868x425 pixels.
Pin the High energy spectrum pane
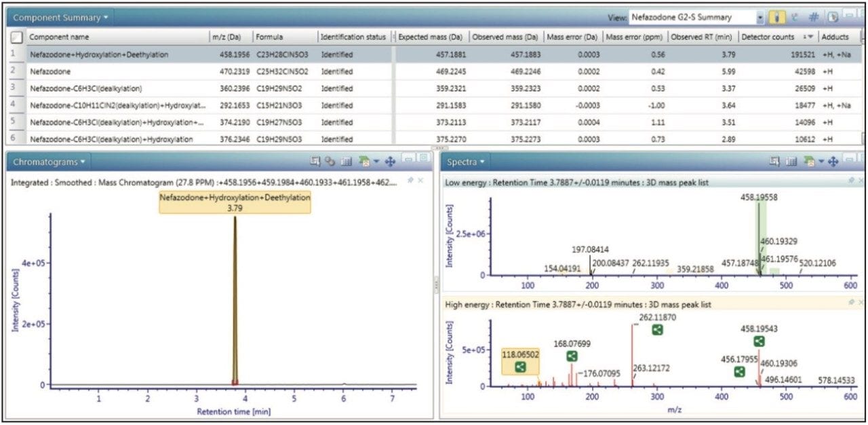coord(850,303)
